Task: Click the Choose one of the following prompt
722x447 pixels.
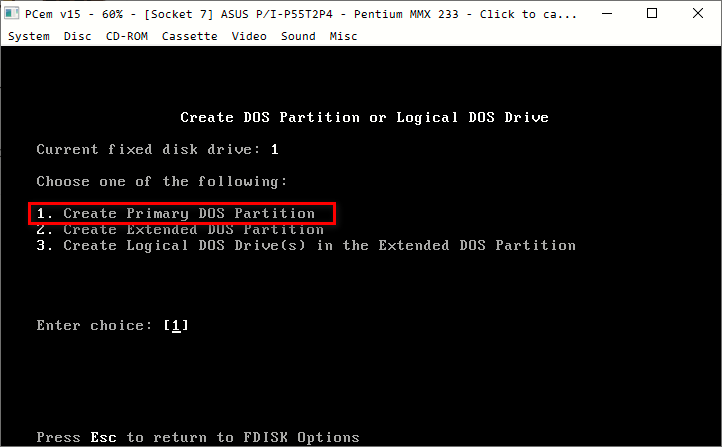Action: click(162, 181)
